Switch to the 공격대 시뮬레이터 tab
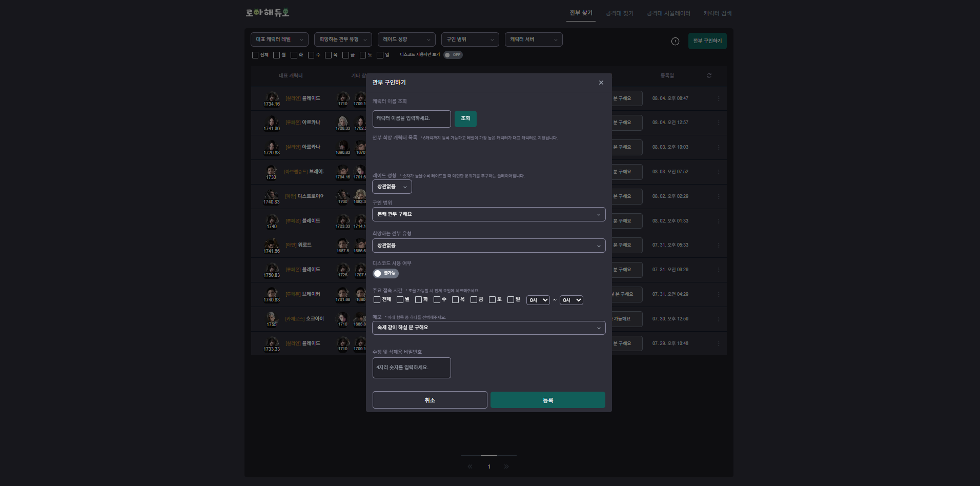Image resolution: width=980 pixels, height=486 pixels. [x=668, y=13]
